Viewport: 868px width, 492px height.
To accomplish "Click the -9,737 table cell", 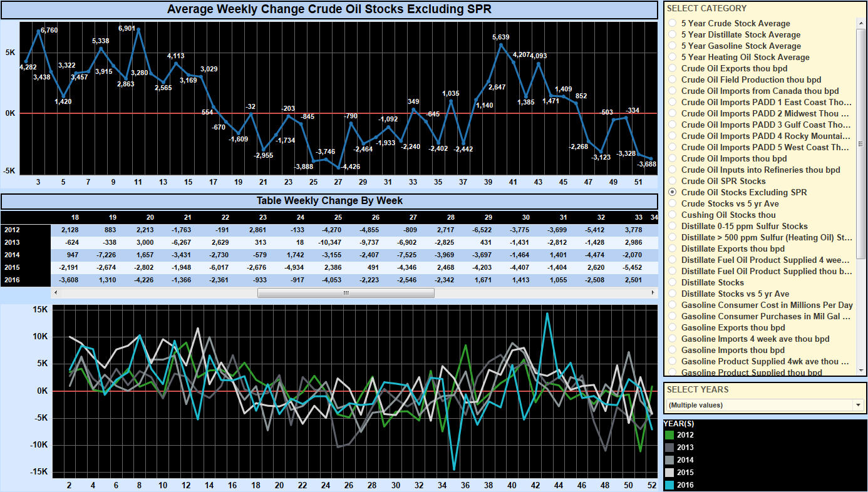I will click(371, 243).
